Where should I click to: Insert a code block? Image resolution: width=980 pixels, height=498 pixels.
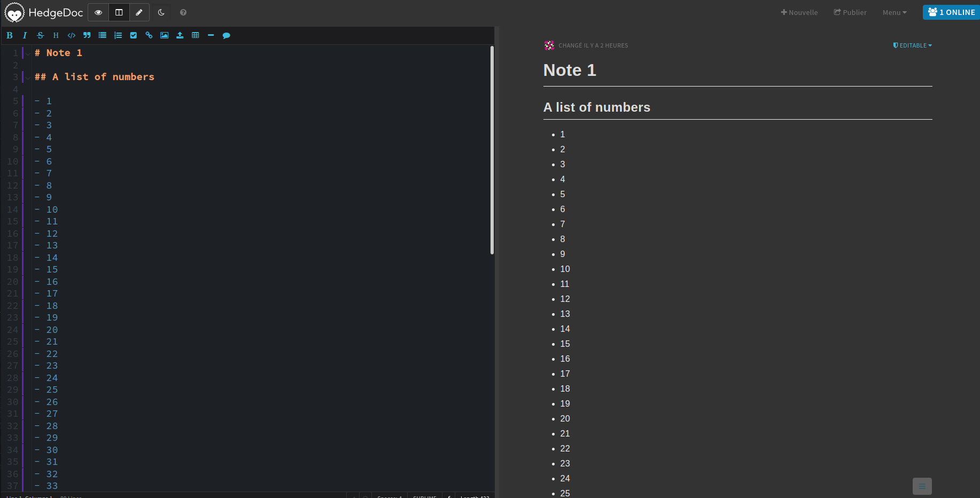(x=71, y=35)
